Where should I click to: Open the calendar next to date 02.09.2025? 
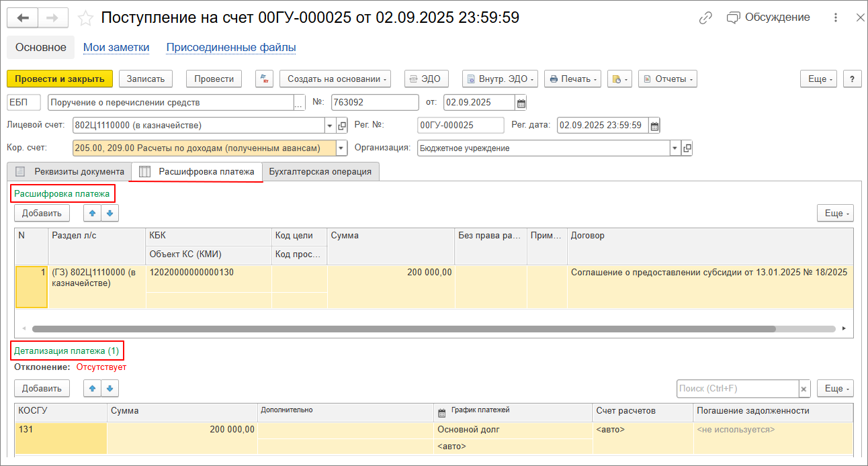point(521,103)
